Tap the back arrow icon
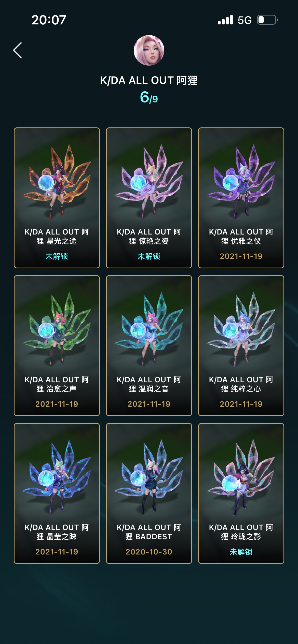Image resolution: width=298 pixels, height=644 pixels. coord(18,50)
